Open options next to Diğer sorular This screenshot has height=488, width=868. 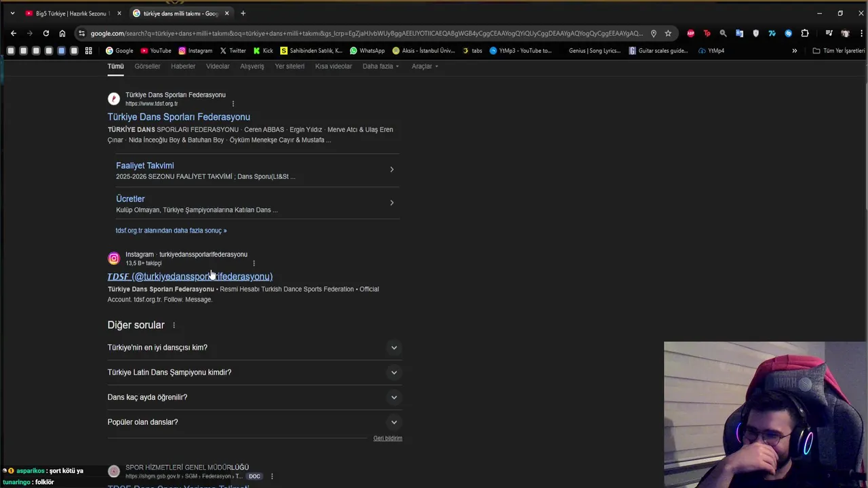[x=174, y=325]
